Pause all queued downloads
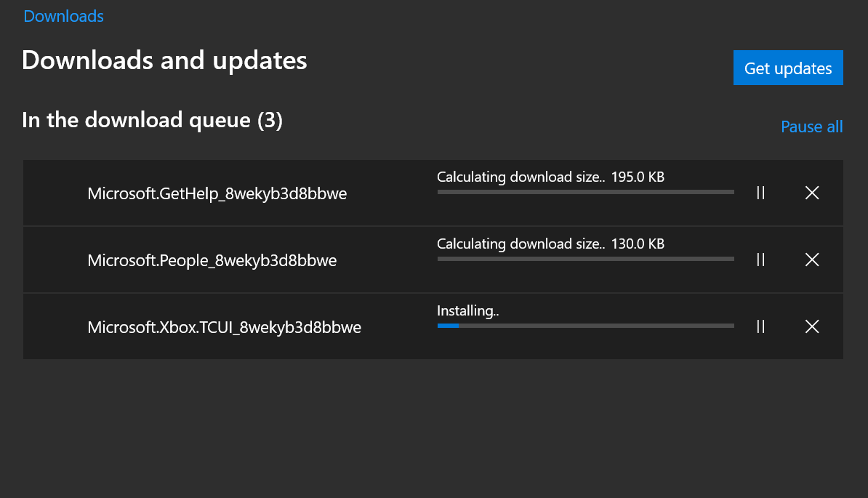868x498 pixels. click(811, 126)
